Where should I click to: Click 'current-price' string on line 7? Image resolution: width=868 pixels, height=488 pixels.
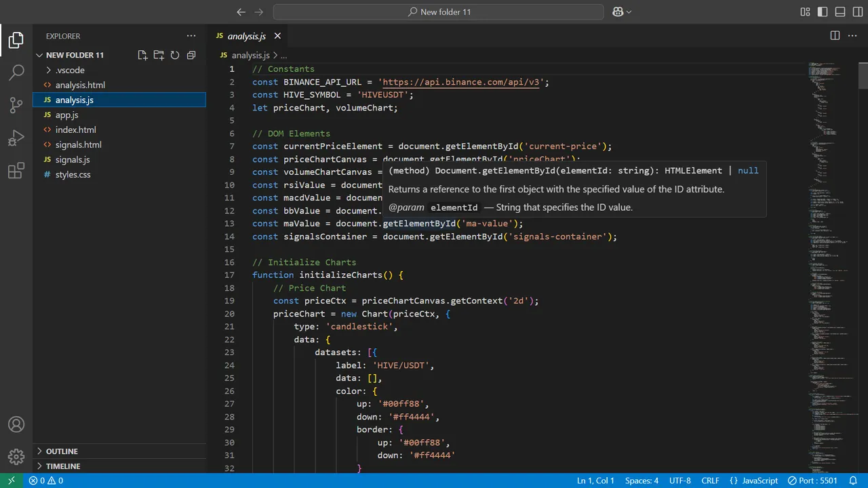pyautogui.click(x=562, y=146)
